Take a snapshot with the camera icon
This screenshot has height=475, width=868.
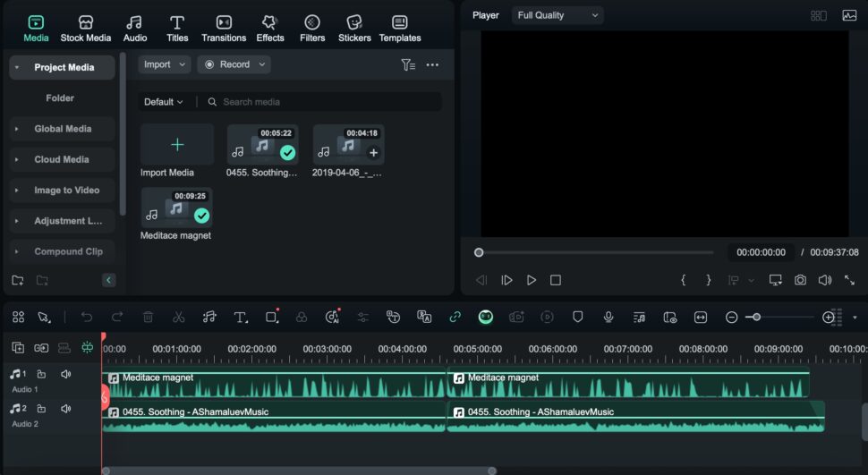(800, 280)
